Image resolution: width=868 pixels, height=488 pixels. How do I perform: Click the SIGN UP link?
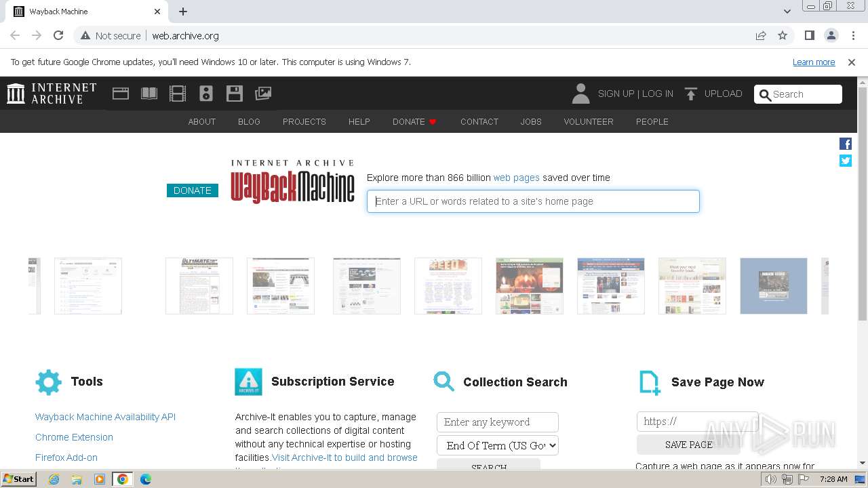[616, 94]
